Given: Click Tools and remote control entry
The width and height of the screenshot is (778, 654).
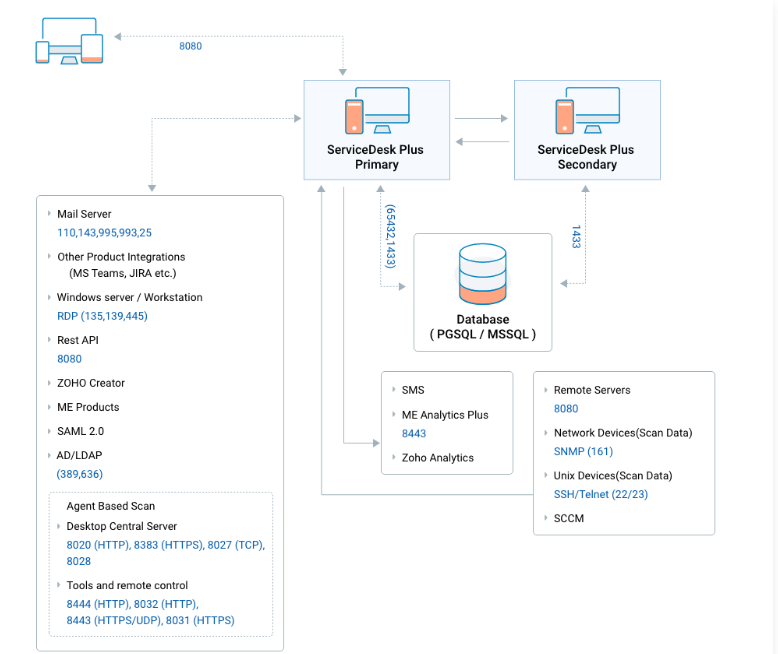Looking at the screenshot, I should coord(127,585).
